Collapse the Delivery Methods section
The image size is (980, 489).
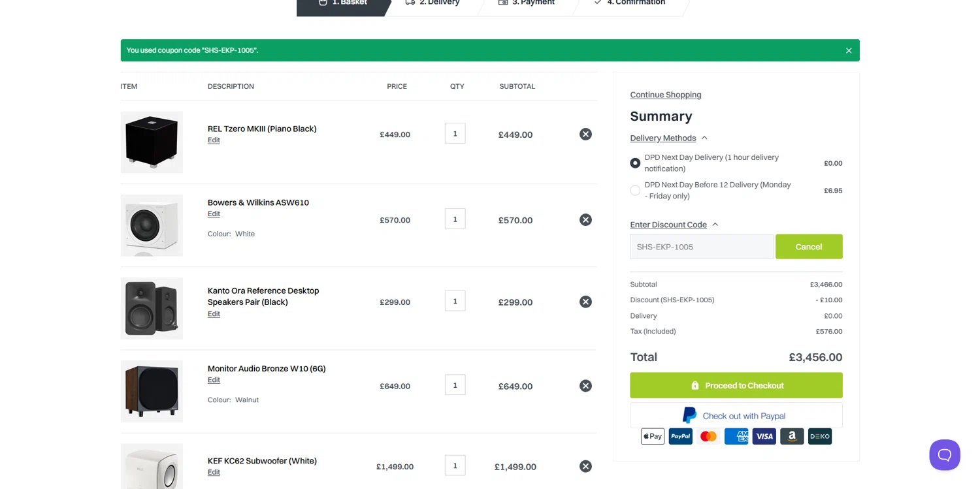[668, 138]
